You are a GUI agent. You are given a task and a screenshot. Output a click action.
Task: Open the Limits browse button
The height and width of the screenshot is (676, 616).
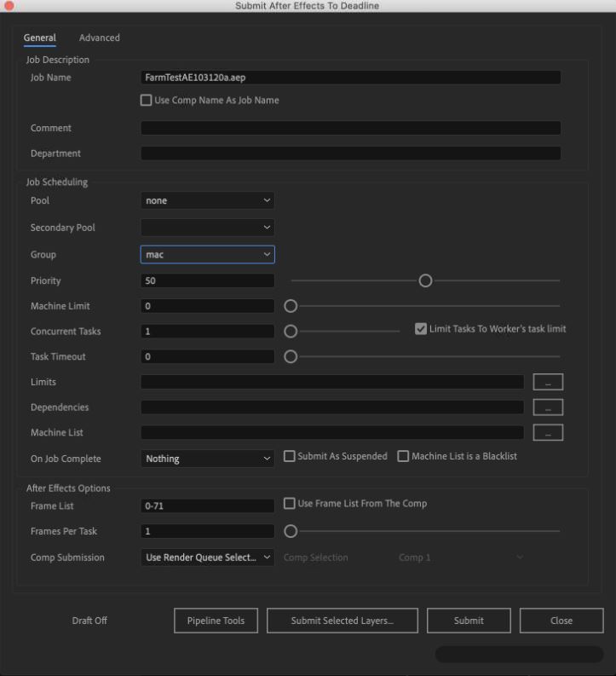pyautogui.click(x=548, y=382)
